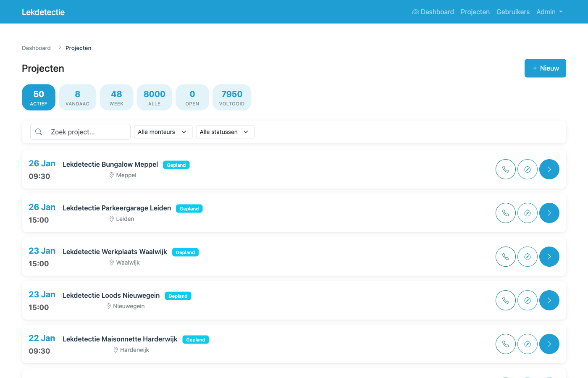The height and width of the screenshot is (378, 588).
Task: Switch to the Voltooid filter tab
Action: pyautogui.click(x=232, y=97)
